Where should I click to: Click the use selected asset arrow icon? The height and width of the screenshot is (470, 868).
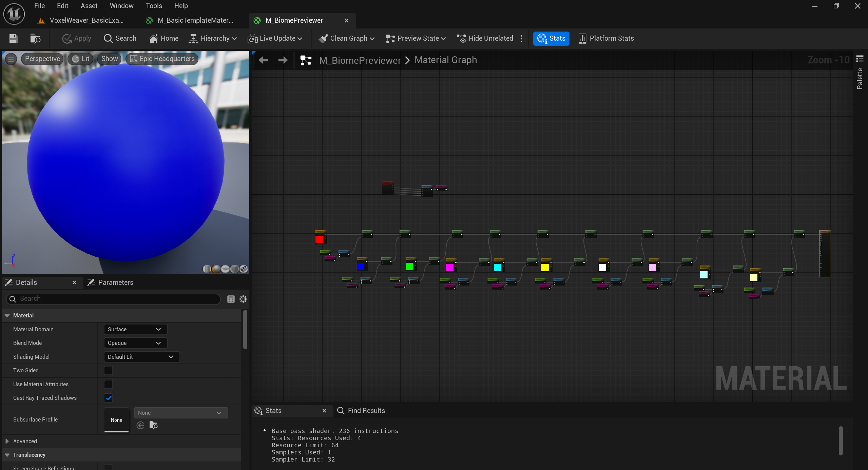(140, 425)
